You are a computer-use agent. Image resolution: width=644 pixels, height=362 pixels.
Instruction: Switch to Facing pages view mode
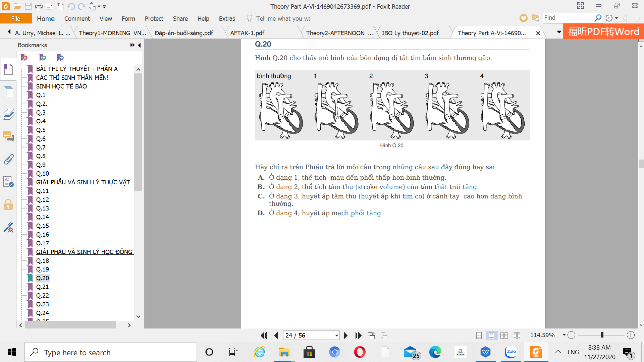coord(504,336)
